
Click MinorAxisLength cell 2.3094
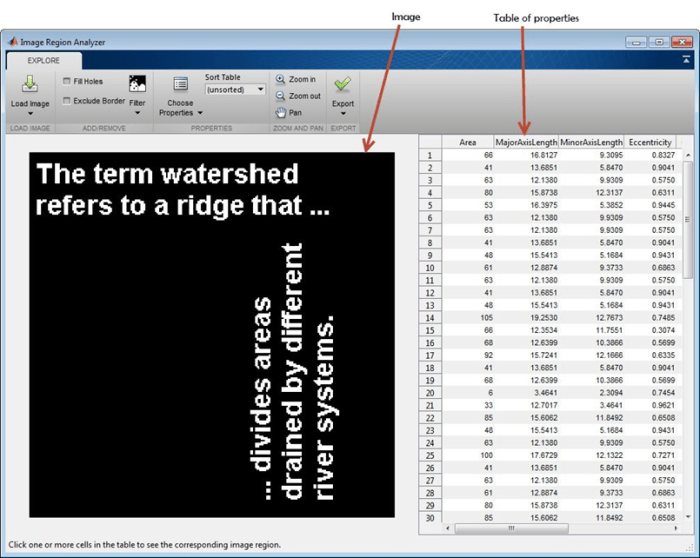(x=591, y=393)
